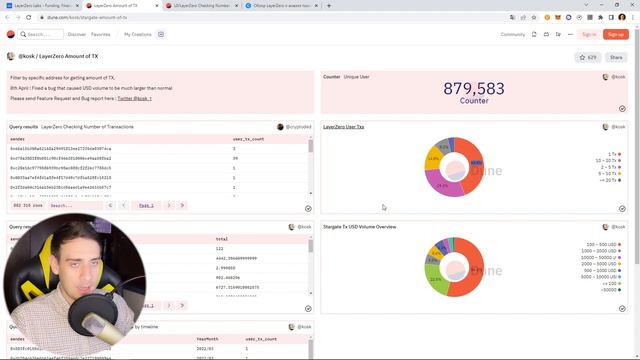Click the '122' value in total column
Screen dimensions: 640x360
(x=220, y=249)
